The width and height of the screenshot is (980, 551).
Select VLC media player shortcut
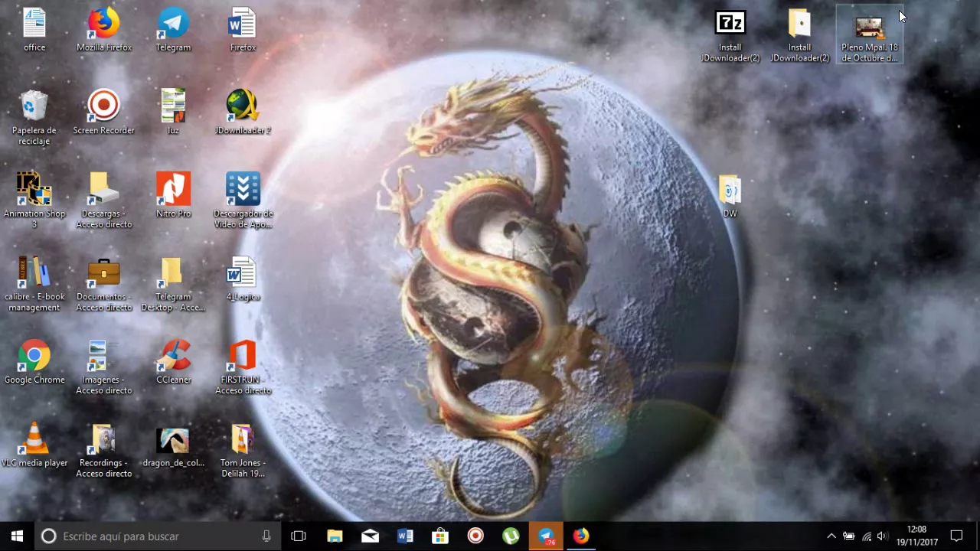[x=34, y=445]
